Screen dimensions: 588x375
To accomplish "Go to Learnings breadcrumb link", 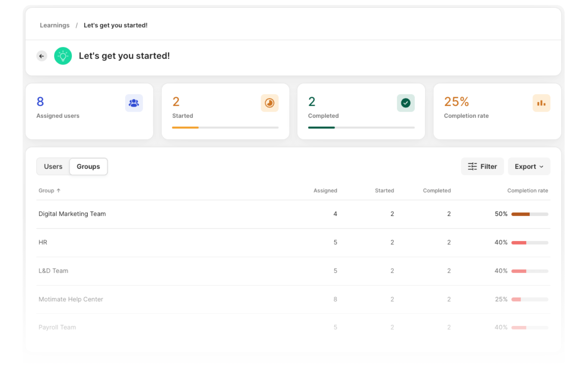I will 54,25.
